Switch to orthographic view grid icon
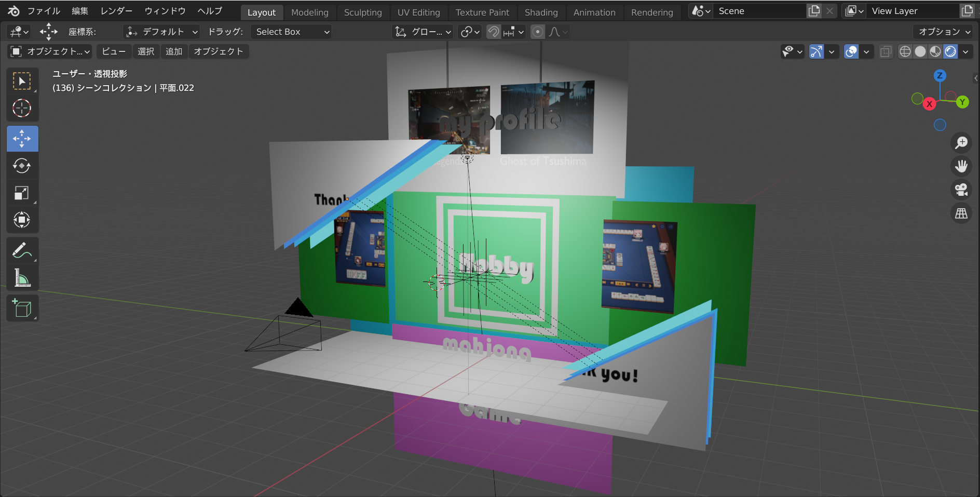The width and height of the screenshot is (980, 497). tap(961, 213)
